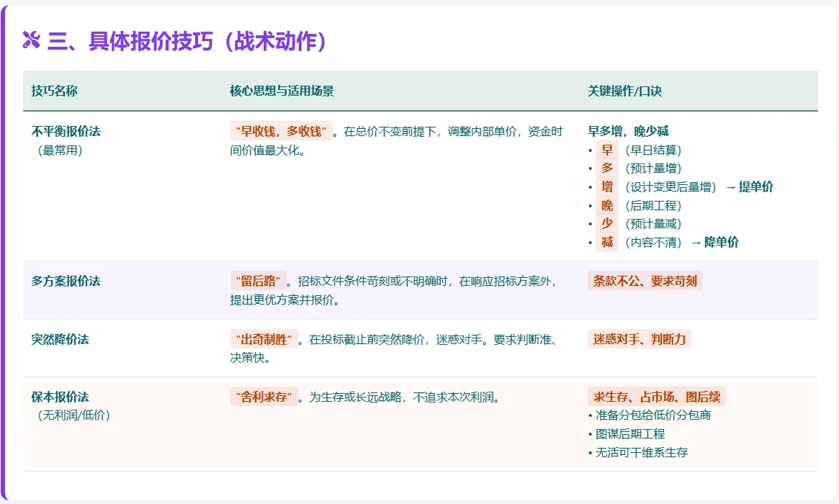Select the highlighted "增" mnemonic box
This screenshot has width=839, height=504.
click(606, 186)
